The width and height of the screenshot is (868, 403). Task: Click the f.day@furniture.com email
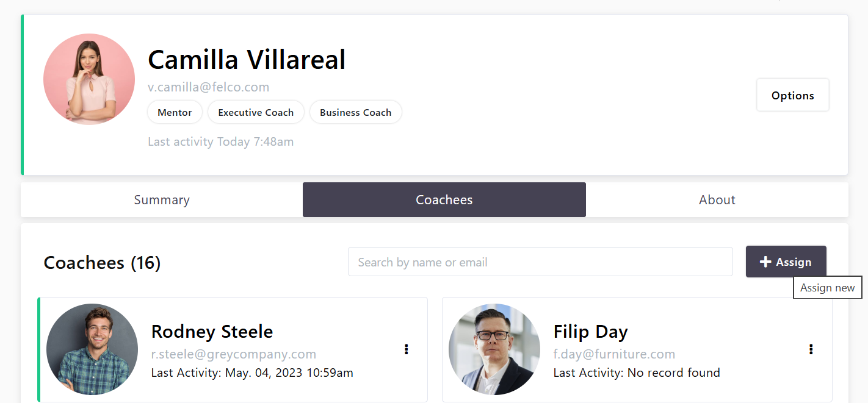(614, 354)
